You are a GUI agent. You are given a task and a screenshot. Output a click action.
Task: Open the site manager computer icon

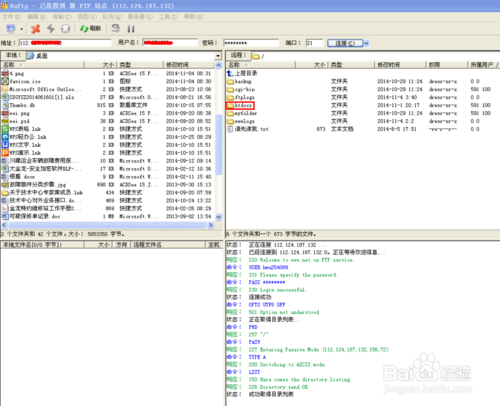click(11, 29)
